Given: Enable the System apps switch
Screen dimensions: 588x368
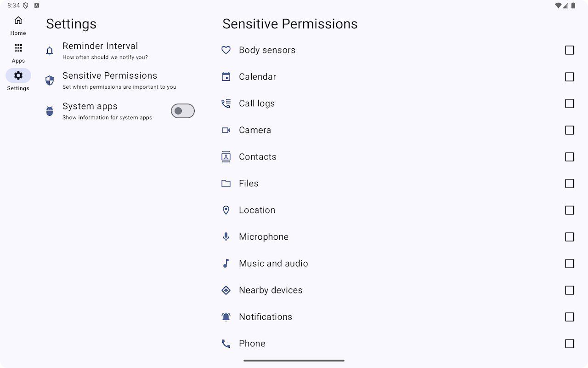Looking at the screenshot, I should (x=183, y=111).
